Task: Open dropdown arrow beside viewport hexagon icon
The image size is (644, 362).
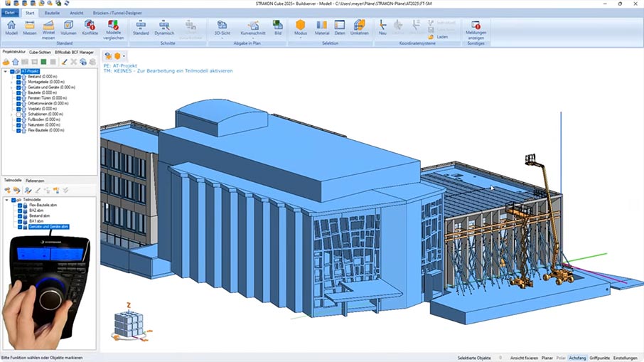Action: (x=124, y=56)
